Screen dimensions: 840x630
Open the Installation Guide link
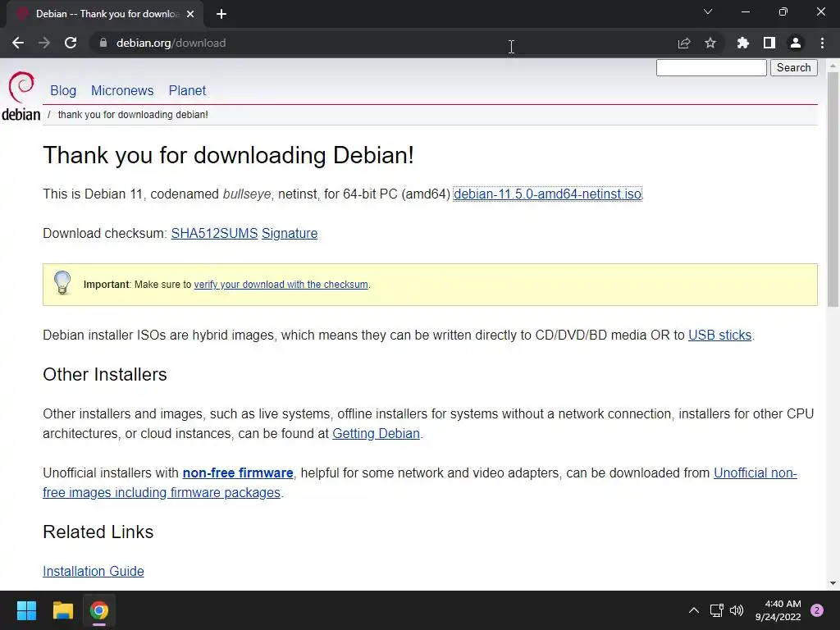94,572
